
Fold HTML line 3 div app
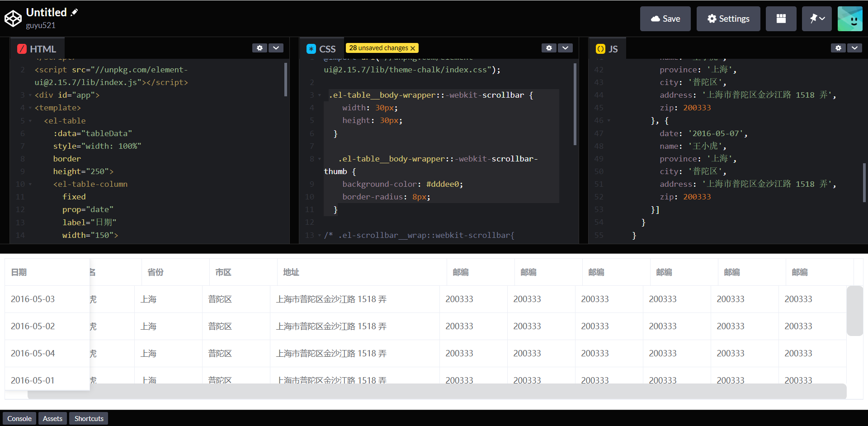(30, 95)
